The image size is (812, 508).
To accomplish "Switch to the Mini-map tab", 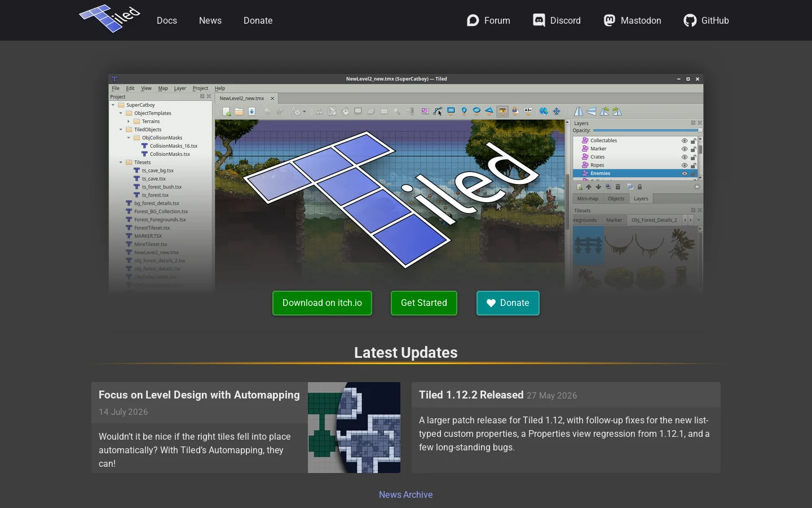I will 588,199.
